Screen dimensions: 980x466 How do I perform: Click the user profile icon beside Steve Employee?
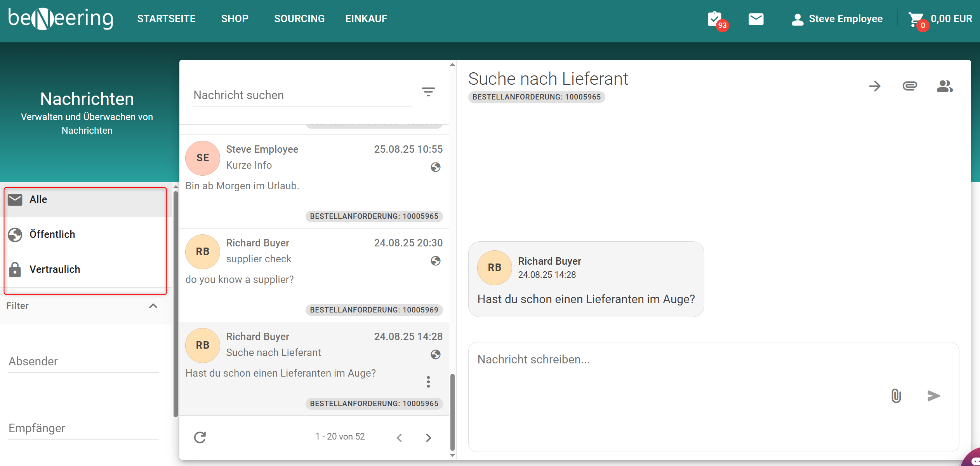797,19
